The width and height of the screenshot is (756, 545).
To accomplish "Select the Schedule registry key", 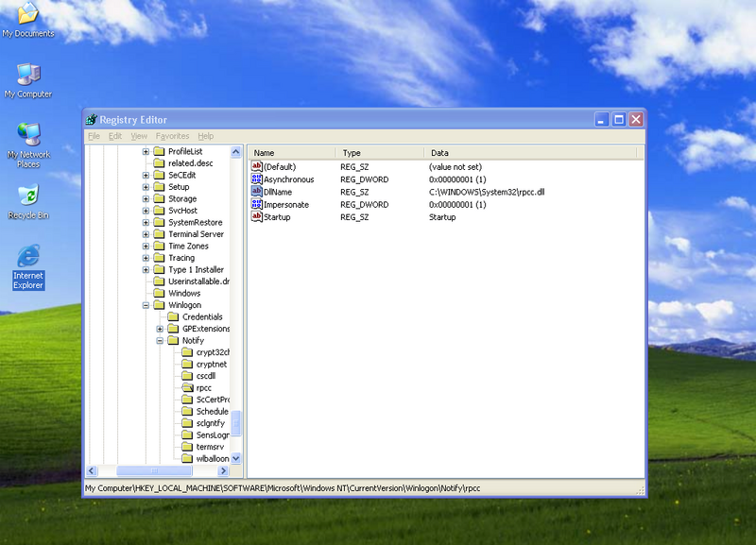I will tap(212, 411).
